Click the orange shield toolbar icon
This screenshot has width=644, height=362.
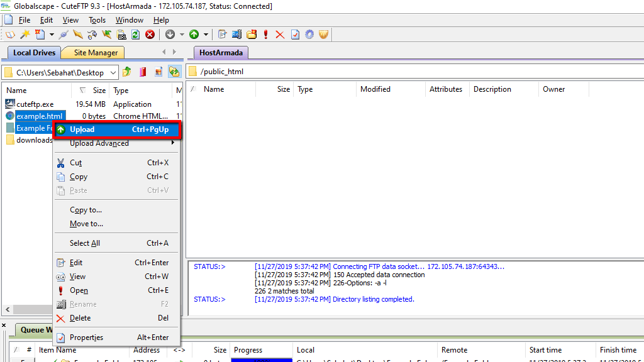[324, 35]
